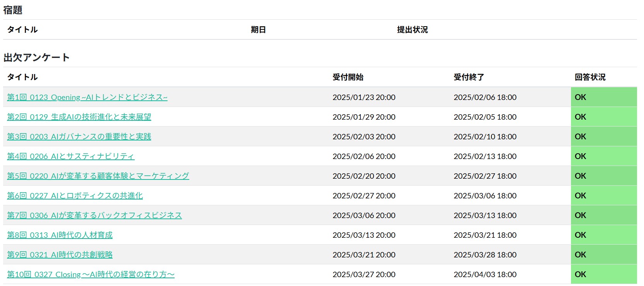Open the 第9回 0321 AI時代の共創戦略 link
644x286 pixels.
point(59,255)
